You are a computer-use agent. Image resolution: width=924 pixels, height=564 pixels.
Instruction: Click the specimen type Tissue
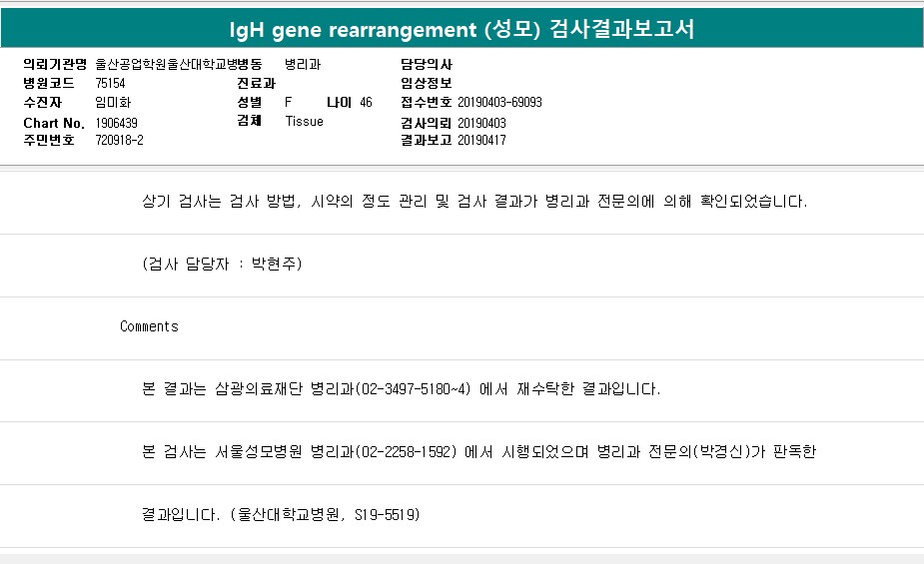coord(304,122)
